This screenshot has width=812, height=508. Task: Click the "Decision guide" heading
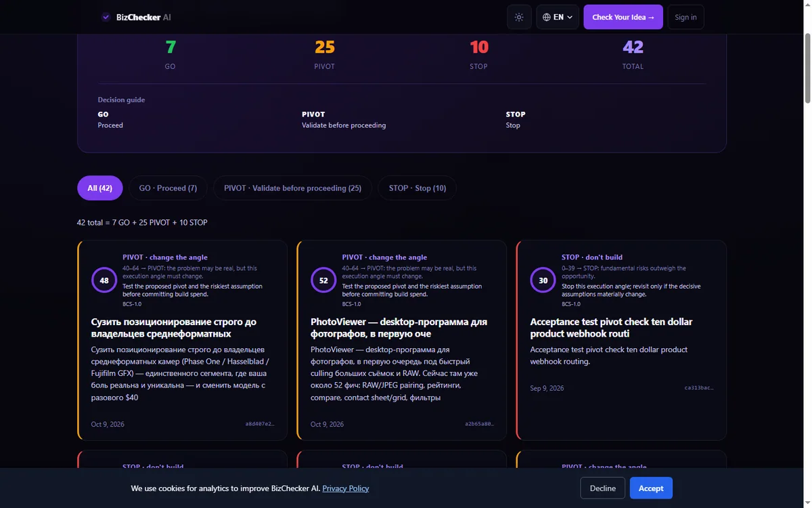coord(121,100)
